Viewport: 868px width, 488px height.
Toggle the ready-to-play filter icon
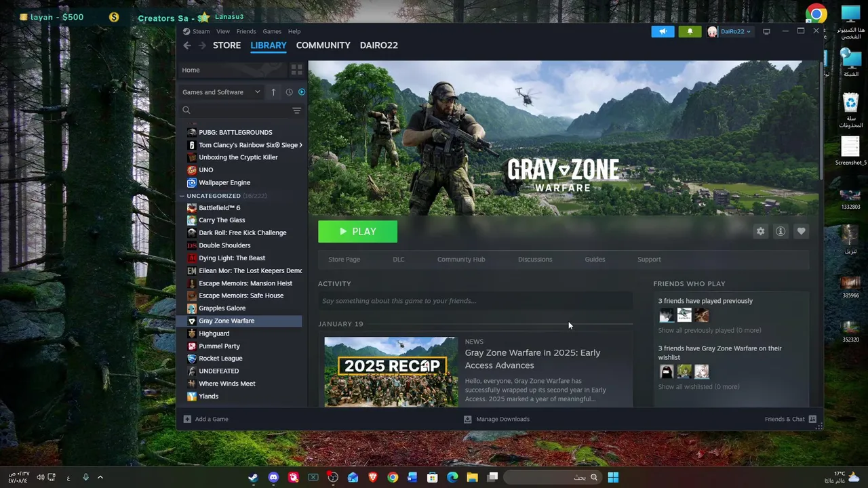click(x=302, y=92)
